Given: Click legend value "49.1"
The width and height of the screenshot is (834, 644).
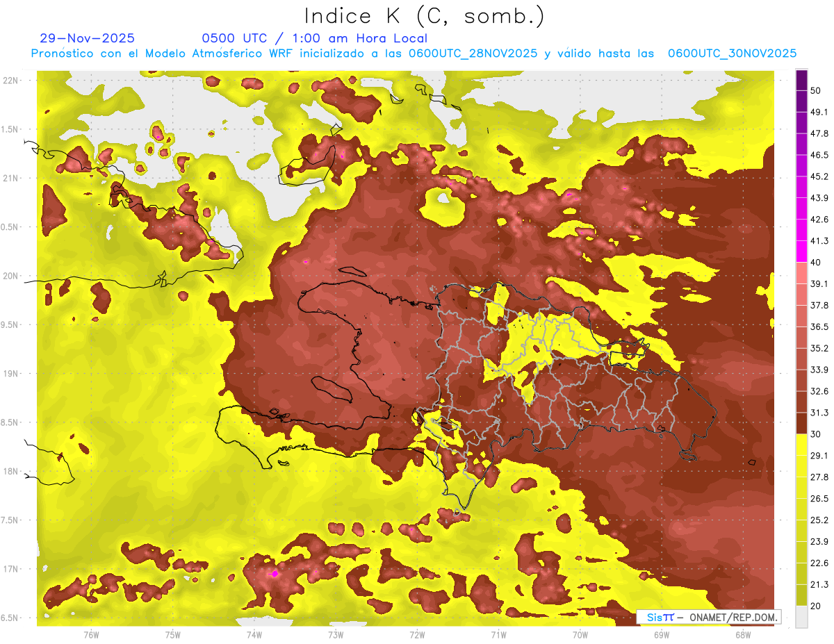Looking at the screenshot, I should click(818, 112).
